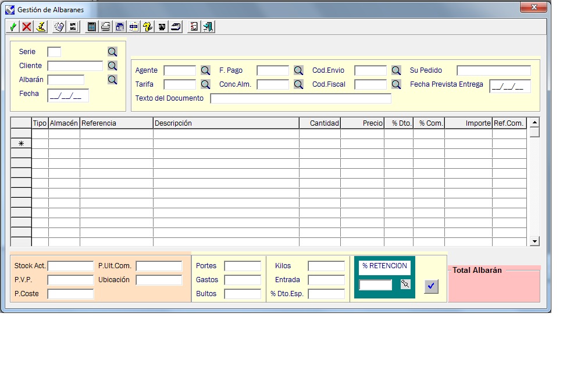Select the new-row asterisk row header
The width and height of the screenshot is (588, 377).
21,143
